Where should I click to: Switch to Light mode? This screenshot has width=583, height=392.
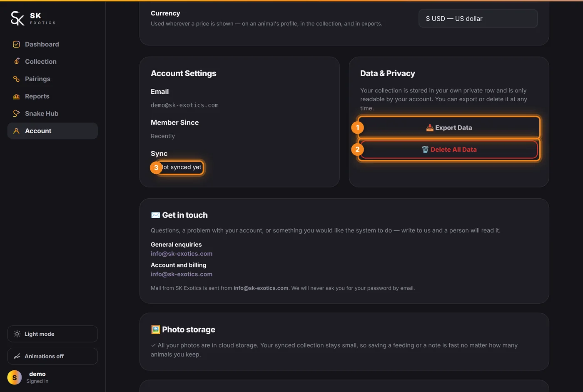pos(52,334)
